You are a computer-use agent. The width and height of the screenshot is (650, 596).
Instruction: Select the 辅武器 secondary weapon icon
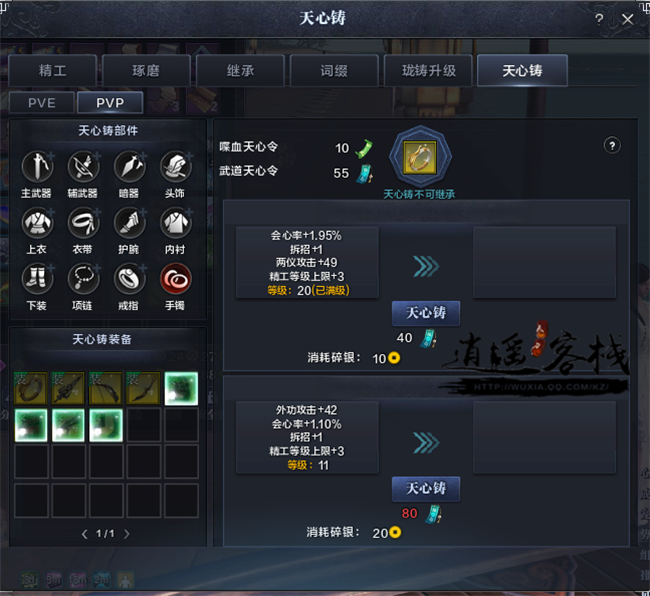pos(83,167)
